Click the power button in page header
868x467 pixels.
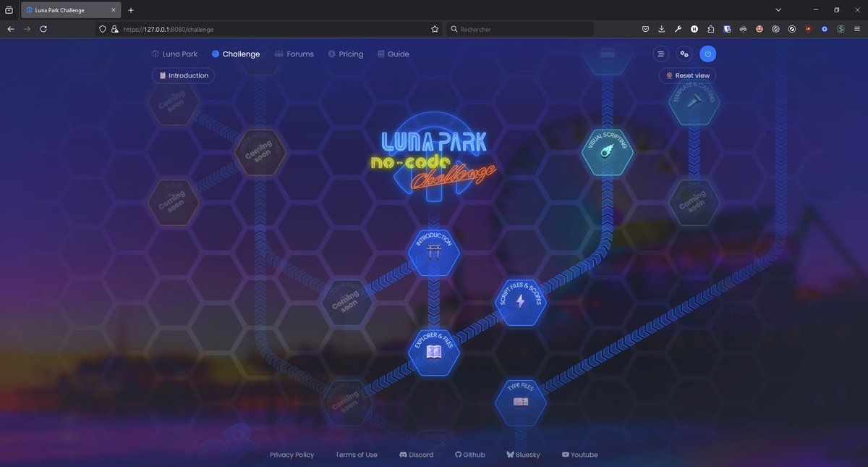point(707,54)
